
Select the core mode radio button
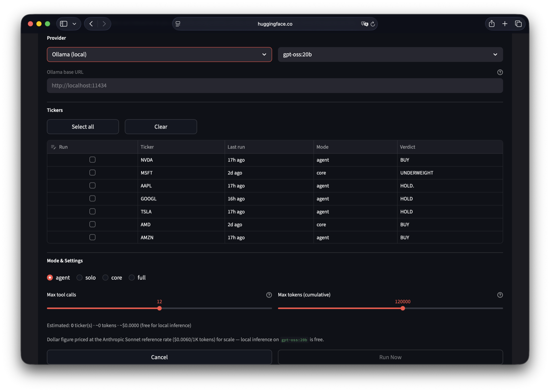[106, 278]
